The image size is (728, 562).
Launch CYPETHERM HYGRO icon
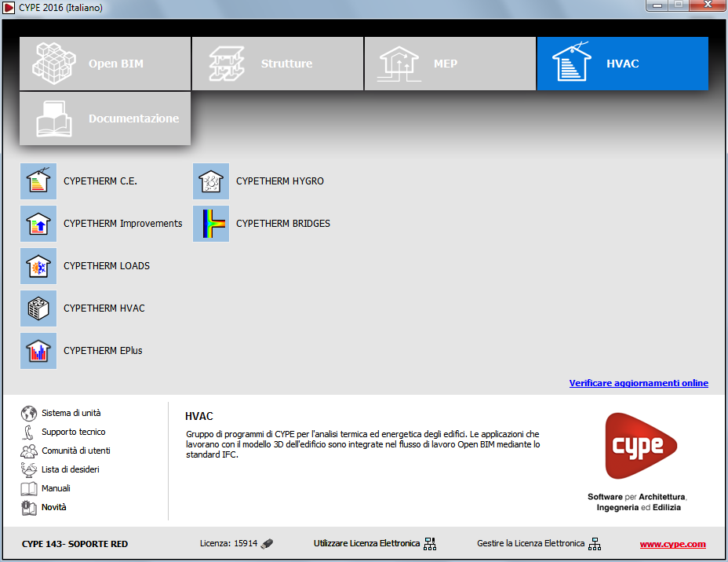(211, 181)
